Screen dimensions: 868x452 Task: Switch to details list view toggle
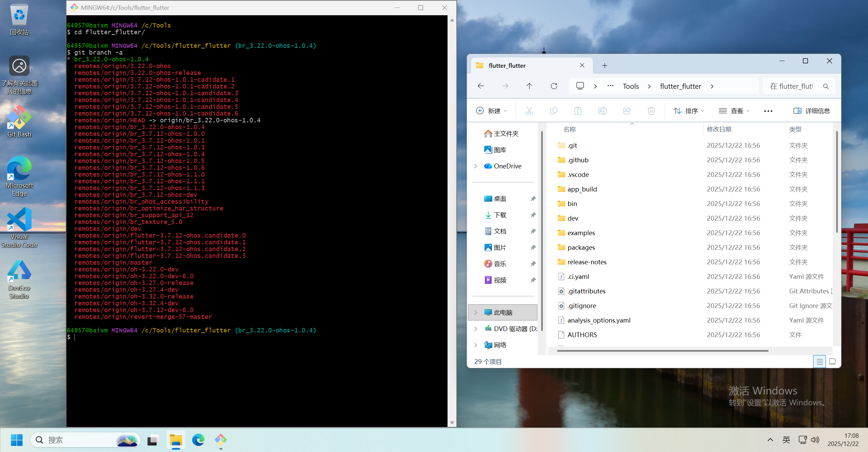pyautogui.click(x=820, y=362)
